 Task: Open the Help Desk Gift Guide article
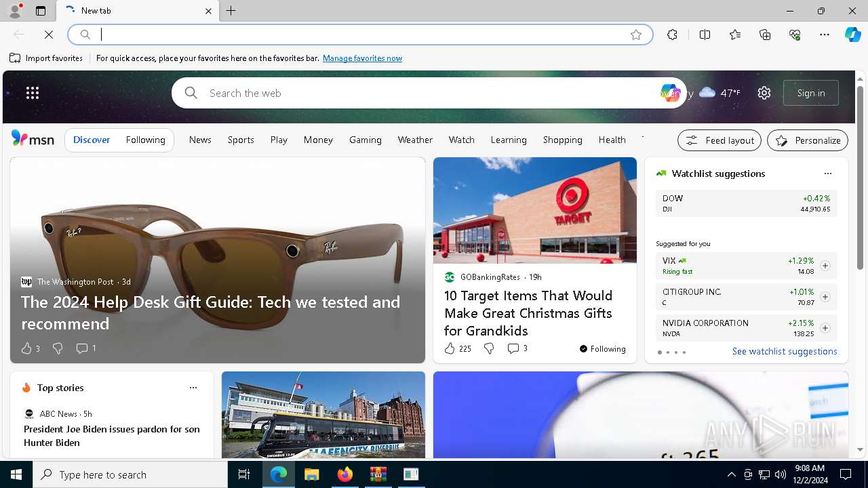click(210, 312)
